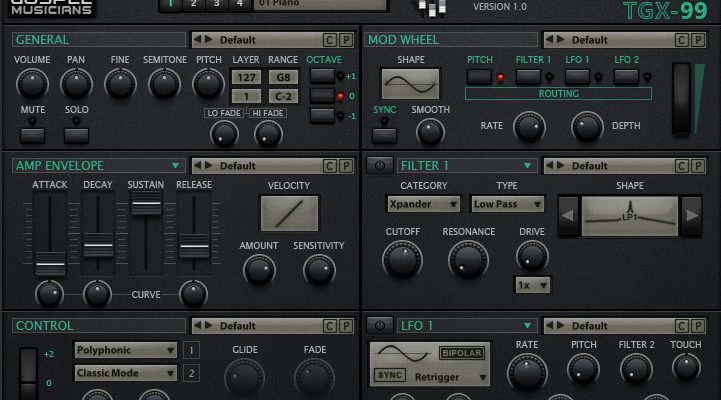Open the filter Category Xpander dropdown

point(423,205)
